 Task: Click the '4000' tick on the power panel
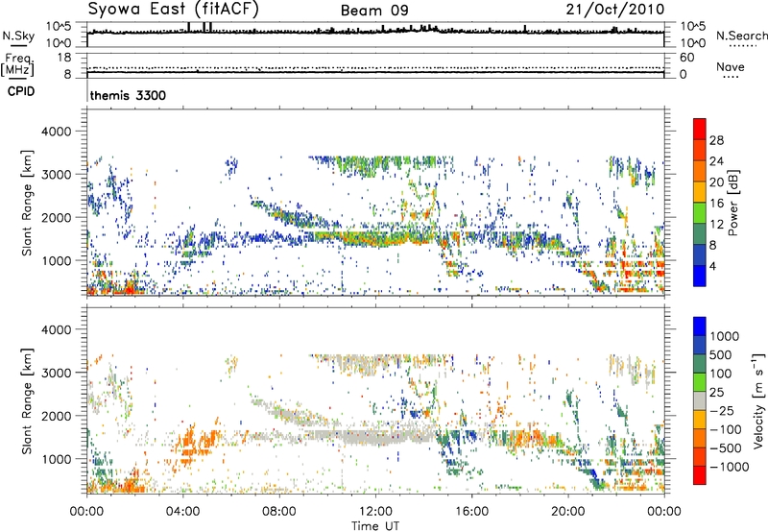[x=56, y=132]
